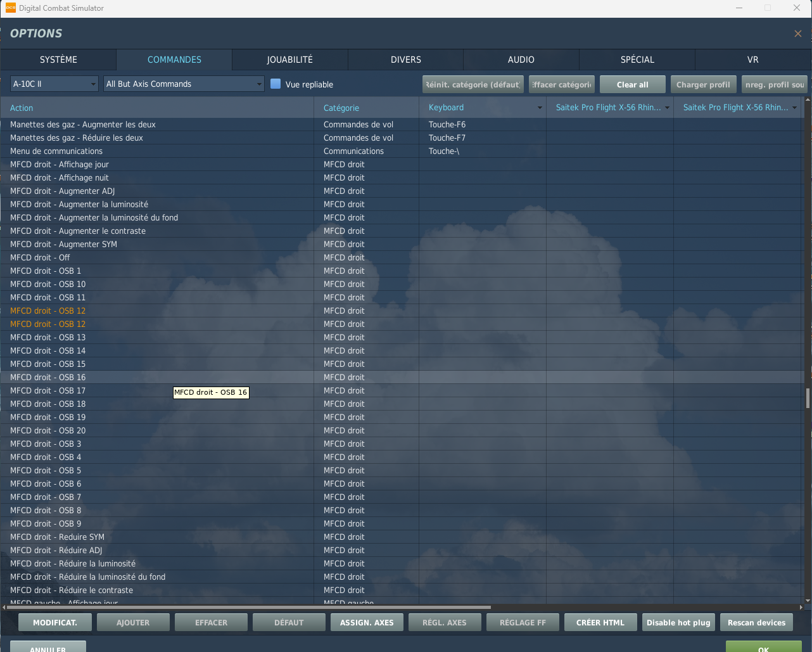Select row Manettes des gaz - Augmenter les deux

tap(402, 124)
